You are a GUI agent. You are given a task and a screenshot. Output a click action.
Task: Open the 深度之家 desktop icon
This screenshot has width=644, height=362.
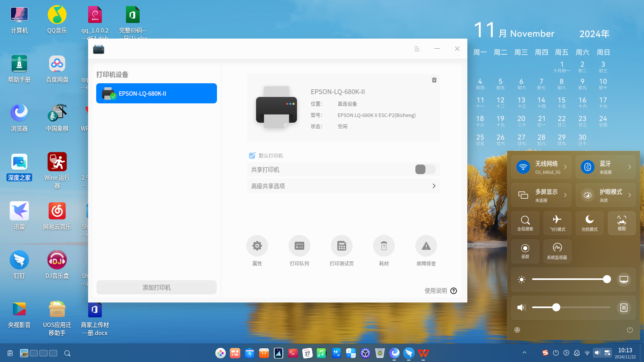coord(19,167)
